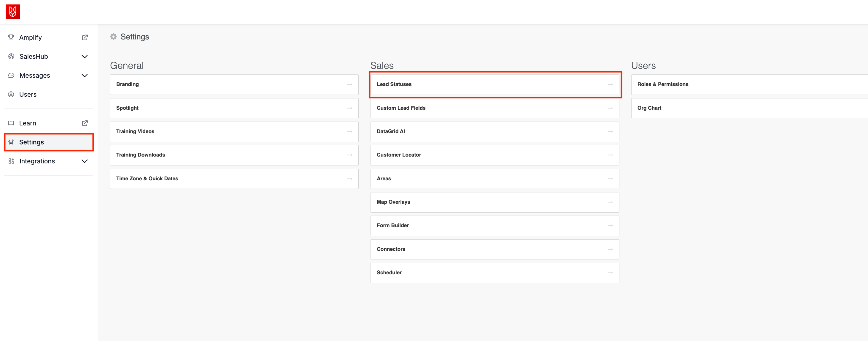Viewport: 868px width, 341px height.
Task: Expand the Messages menu chevron
Action: coord(85,76)
